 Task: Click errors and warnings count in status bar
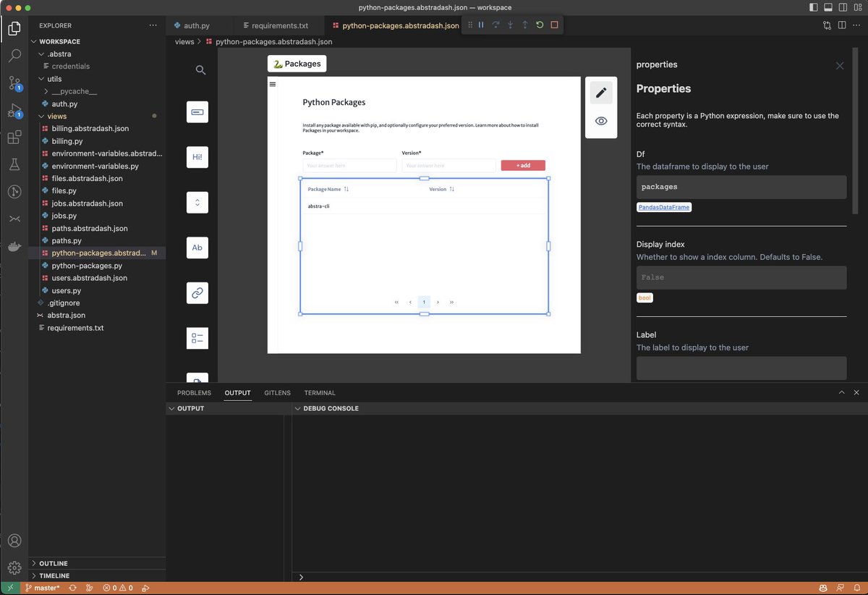[x=118, y=588]
